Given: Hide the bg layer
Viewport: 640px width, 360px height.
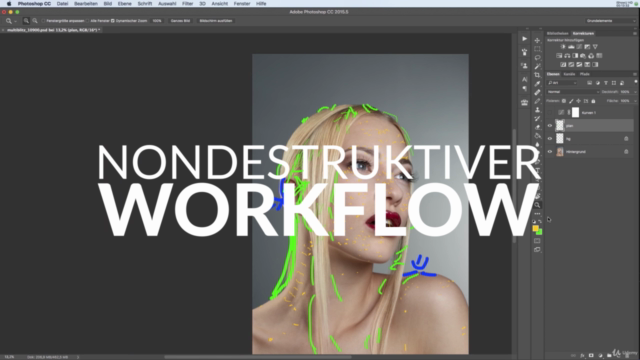Looking at the screenshot, I should click(550, 139).
